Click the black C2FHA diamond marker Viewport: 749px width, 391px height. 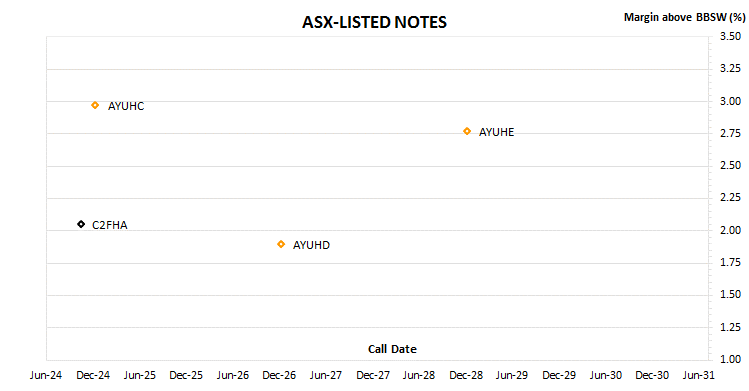pyautogui.click(x=81, y=224)
